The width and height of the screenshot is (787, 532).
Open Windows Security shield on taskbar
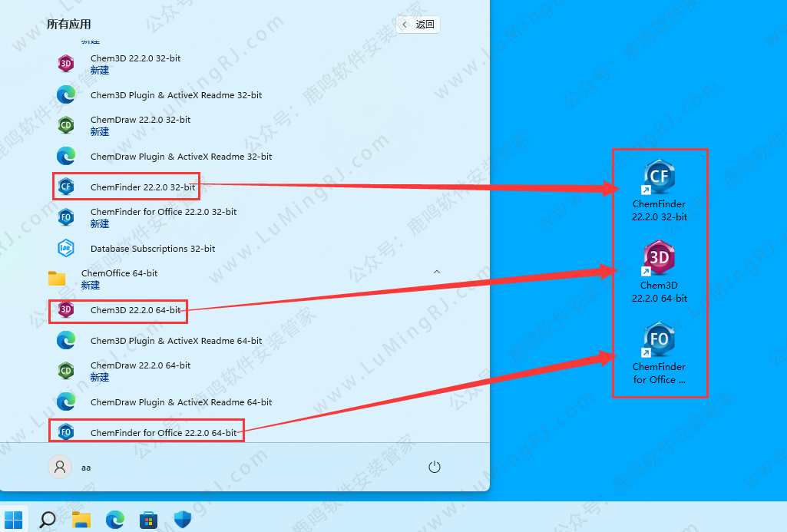(x=182, y=520)
